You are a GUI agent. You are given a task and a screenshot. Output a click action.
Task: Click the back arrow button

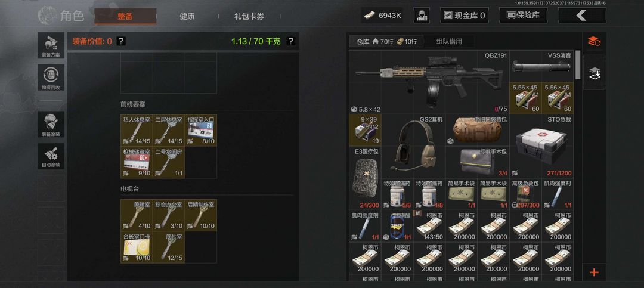coord(581,16)
